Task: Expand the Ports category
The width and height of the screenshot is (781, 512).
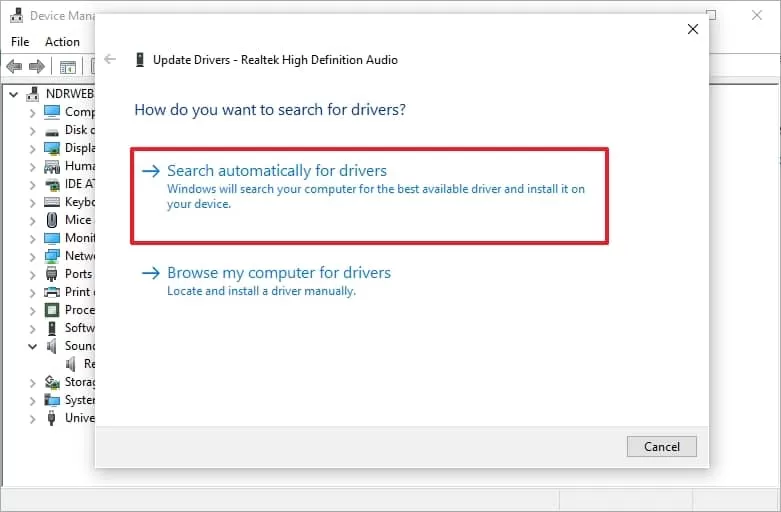Action: click(x=33, y=274)
